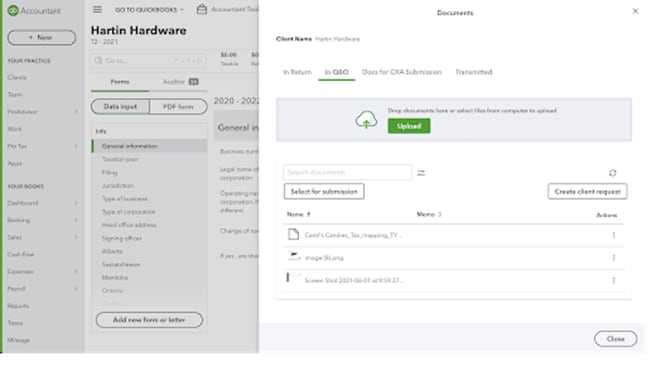Viewport: 661px width, 366px height.
Task: Click the QuickBooks Accountant logo
Action: click(x=34, y=11)
